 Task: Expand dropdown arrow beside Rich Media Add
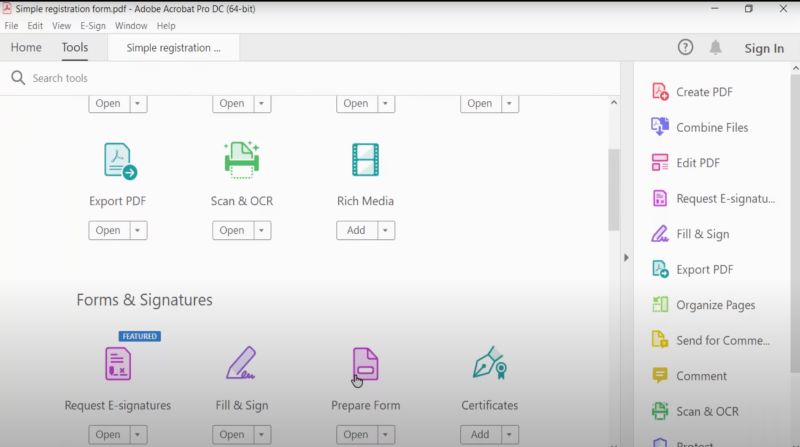(385, 230)
